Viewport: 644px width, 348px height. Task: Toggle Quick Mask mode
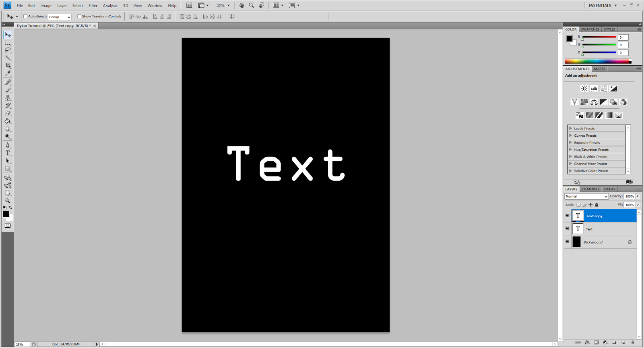pyautogui.click(x=8, y=225)
